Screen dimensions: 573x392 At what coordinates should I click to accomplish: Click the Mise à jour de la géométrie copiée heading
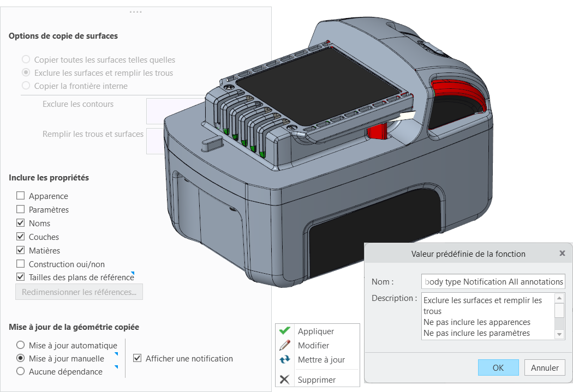click(74, 327)
